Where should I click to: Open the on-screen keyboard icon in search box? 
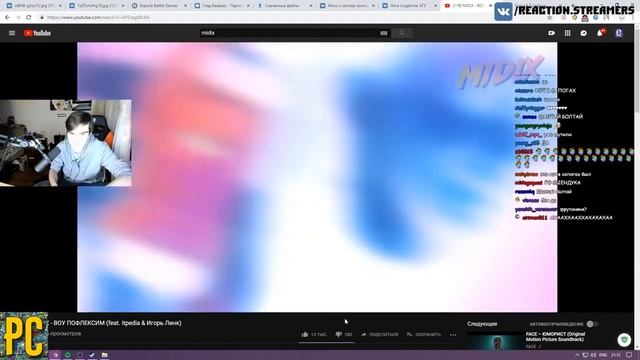(x=383, y=33)
